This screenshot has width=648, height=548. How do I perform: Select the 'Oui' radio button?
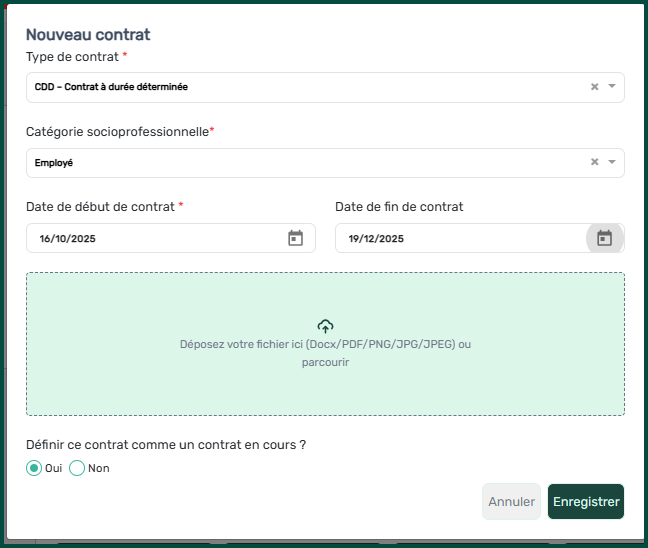(34, 468)
